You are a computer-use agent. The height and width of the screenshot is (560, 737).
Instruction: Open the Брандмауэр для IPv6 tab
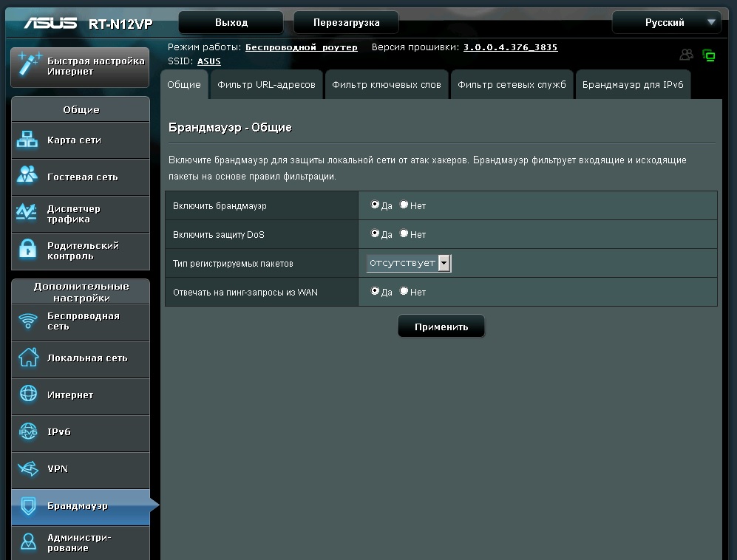[x=633, y=84]
